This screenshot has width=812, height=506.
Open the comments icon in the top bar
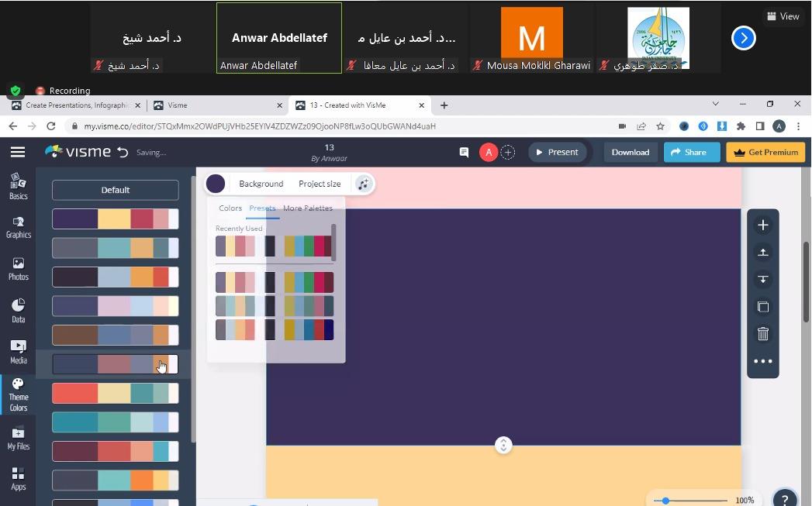[464, 153]
